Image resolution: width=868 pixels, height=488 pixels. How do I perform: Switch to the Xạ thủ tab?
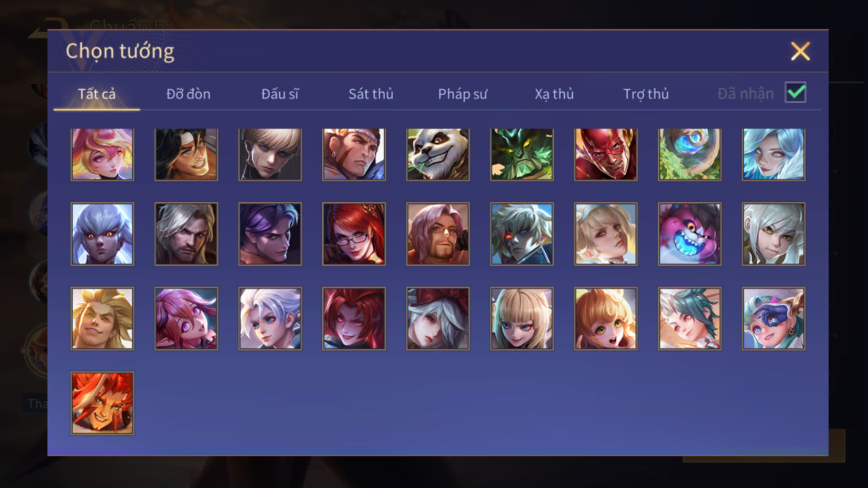554,94
